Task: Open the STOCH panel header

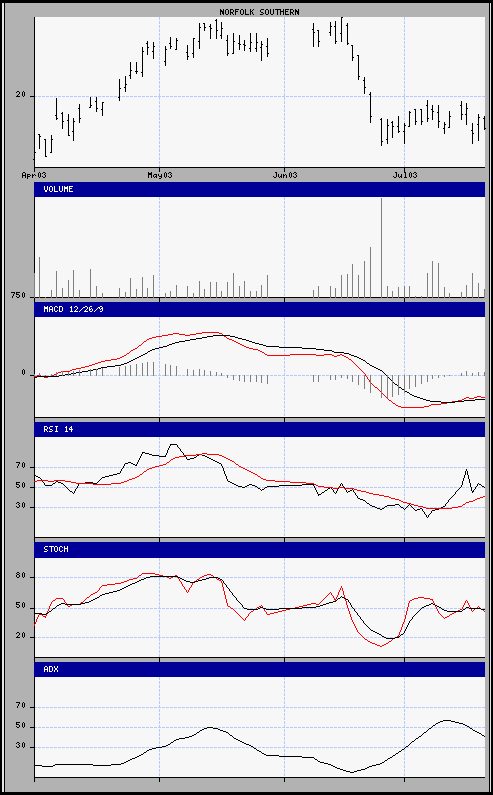Action: [259, 550]
